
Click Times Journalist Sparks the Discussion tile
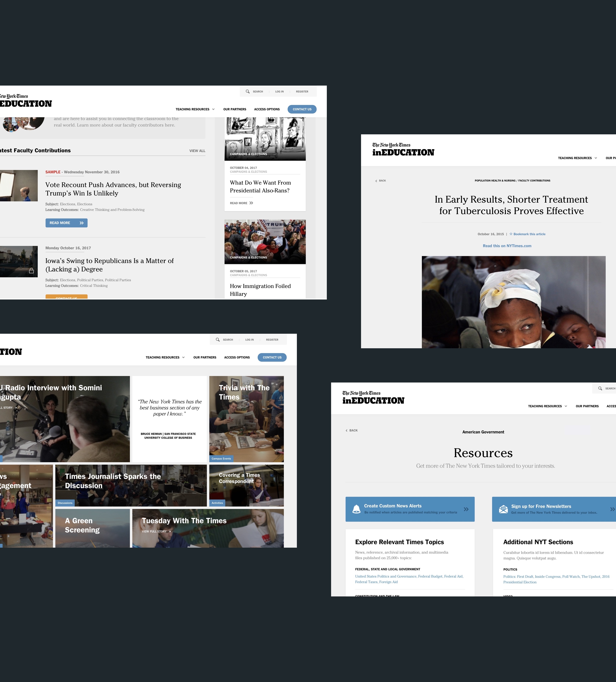click(x=131, y=485)
